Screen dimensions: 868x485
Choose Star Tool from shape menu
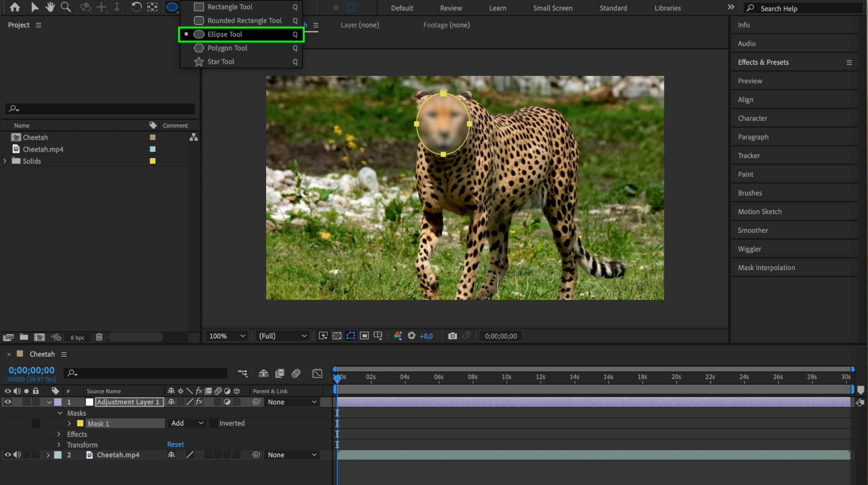(221, 62)
